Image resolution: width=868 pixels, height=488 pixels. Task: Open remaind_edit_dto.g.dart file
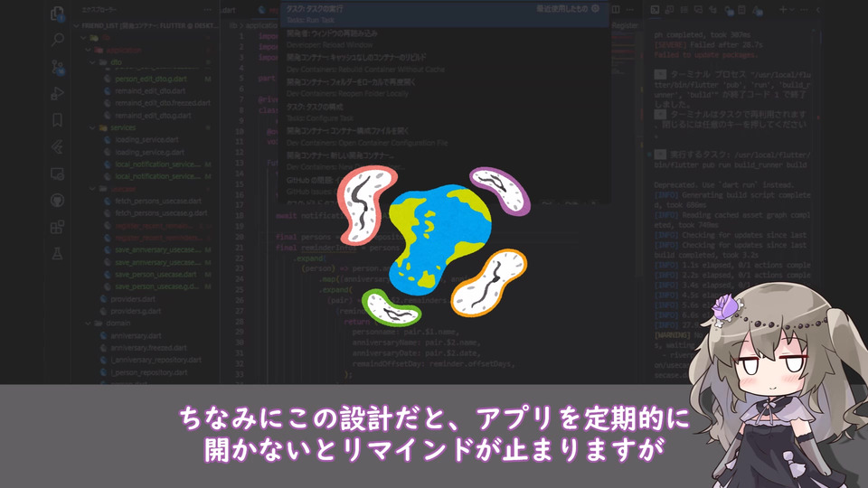point(153,116)
